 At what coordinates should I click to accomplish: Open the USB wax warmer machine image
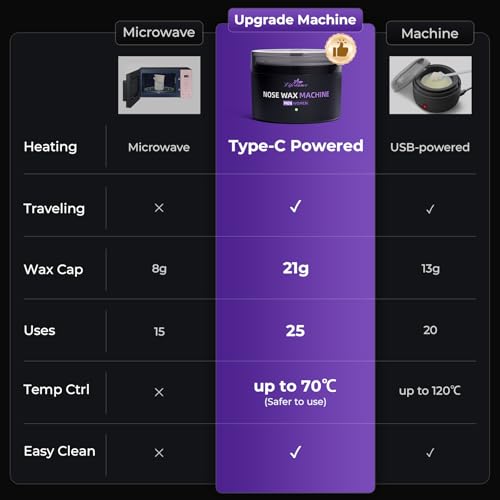click(x=430, y=85)
